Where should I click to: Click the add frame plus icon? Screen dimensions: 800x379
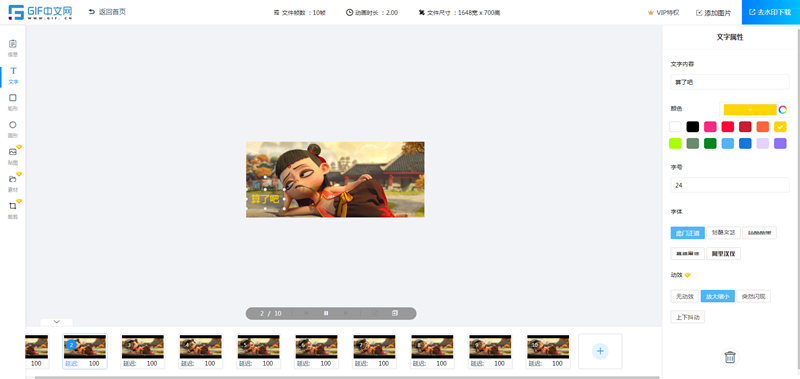point(600,351)
